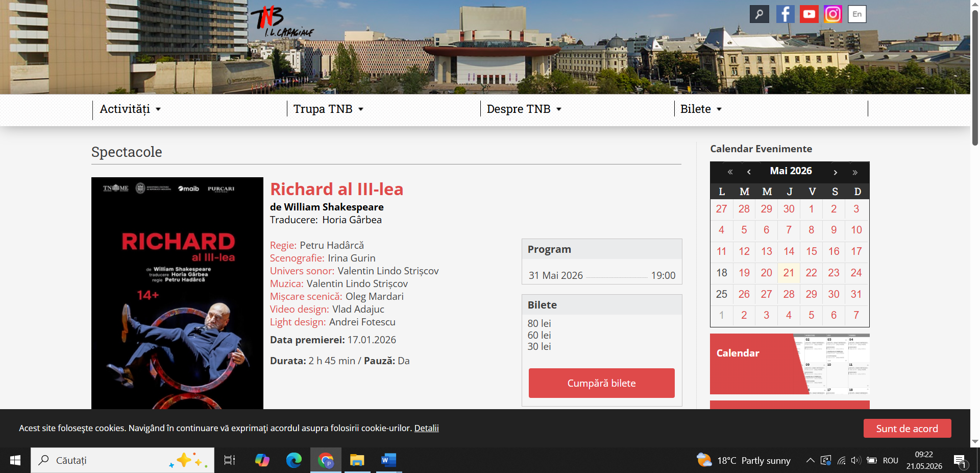Viewport: 980px width, 473px height.
Task: Open the Bilete menu
Action: (x=701, y=109)
